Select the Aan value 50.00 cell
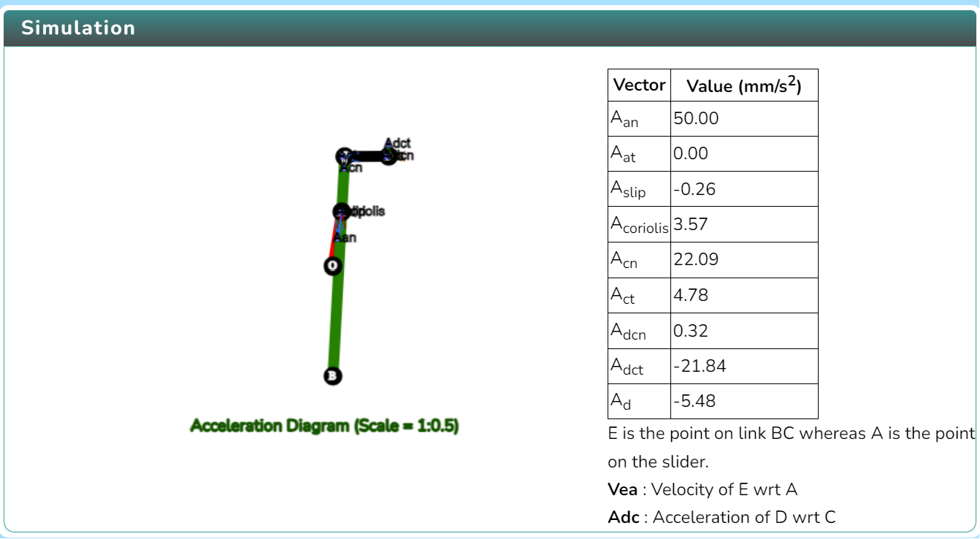 [x=744, y=118]
